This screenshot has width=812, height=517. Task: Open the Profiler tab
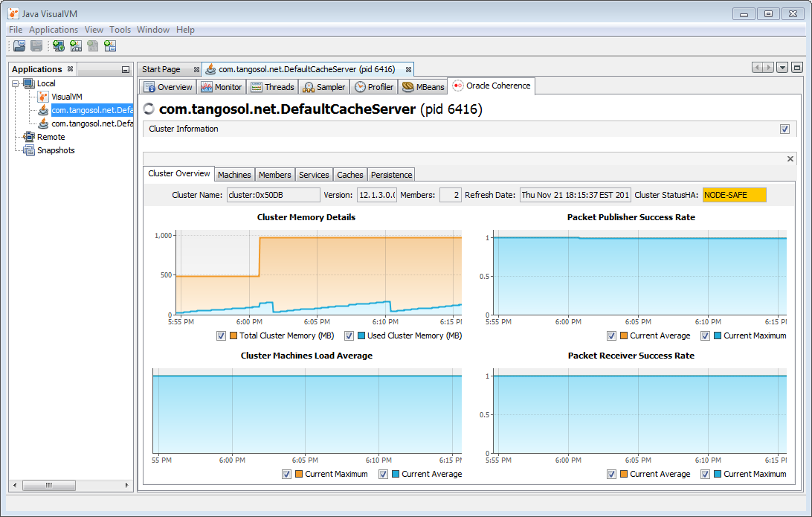(374, 87)
